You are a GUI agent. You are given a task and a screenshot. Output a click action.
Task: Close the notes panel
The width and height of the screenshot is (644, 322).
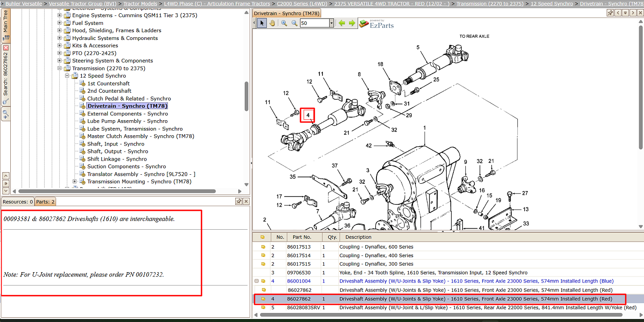[x=246, y=201]
